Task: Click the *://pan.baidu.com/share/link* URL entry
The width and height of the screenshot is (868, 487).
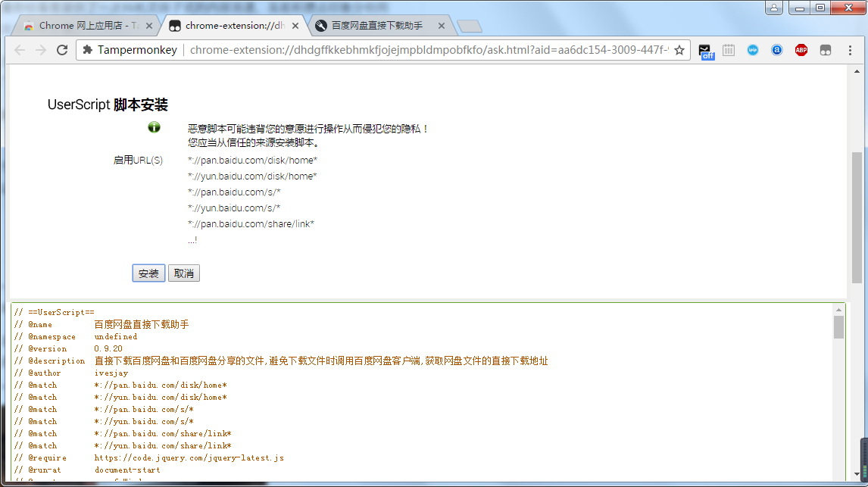Action: click(x=251, y=224)
